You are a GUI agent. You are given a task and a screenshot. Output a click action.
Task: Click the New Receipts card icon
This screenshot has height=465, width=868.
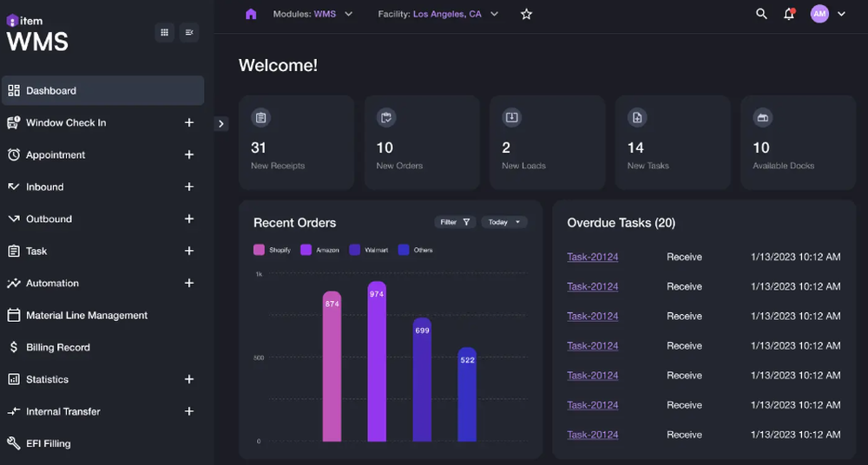(260, 117)
